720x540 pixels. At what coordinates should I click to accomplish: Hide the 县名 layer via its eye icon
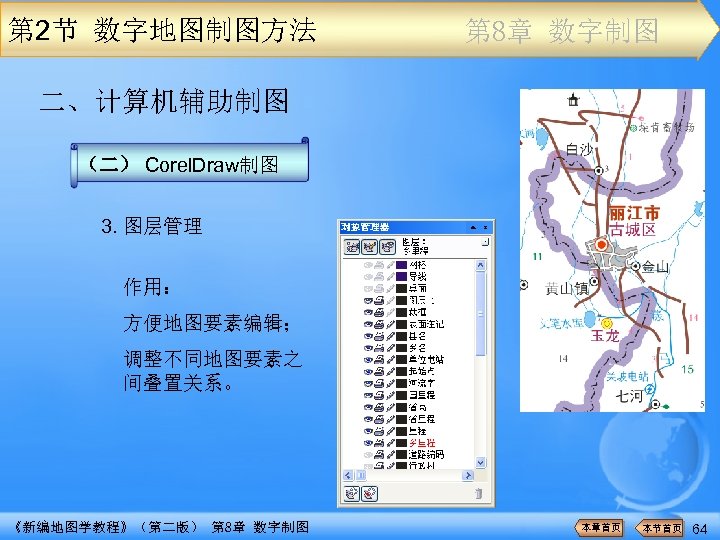(x=368, y=336)
